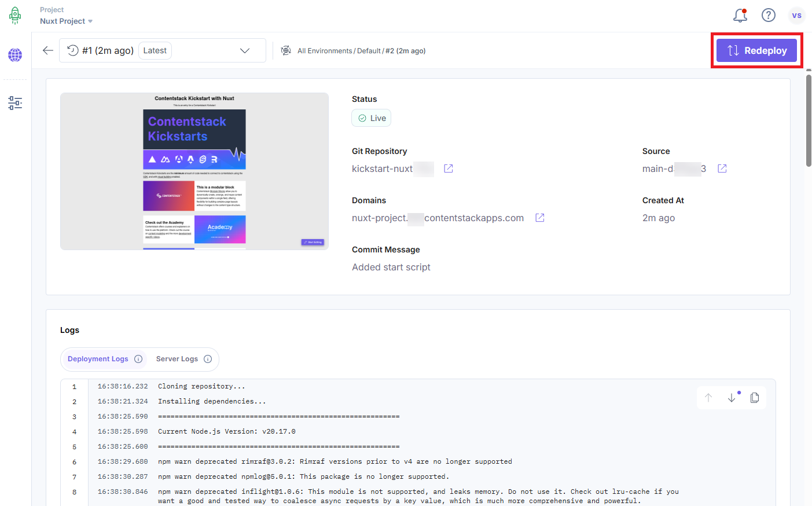812x506 pixels.
Task: Click the Server Logs info icon
Action: [x=208, y=359]
